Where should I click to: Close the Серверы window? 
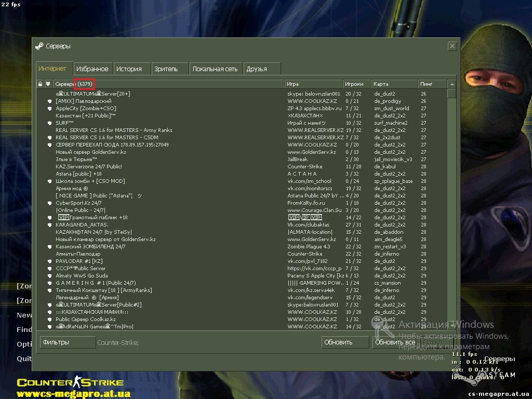click(x=452, y=46)
